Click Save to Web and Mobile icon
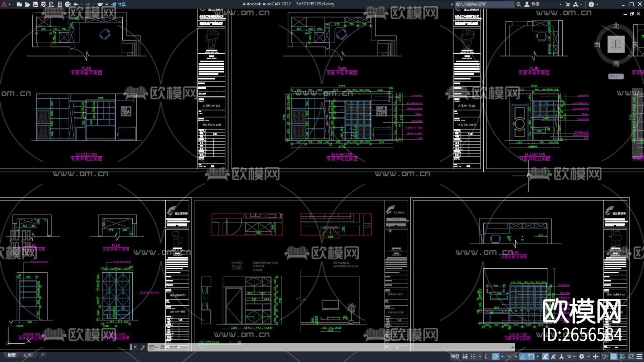Image resolution: width=644 pixels, height=362 pixels. click(59, 4)
